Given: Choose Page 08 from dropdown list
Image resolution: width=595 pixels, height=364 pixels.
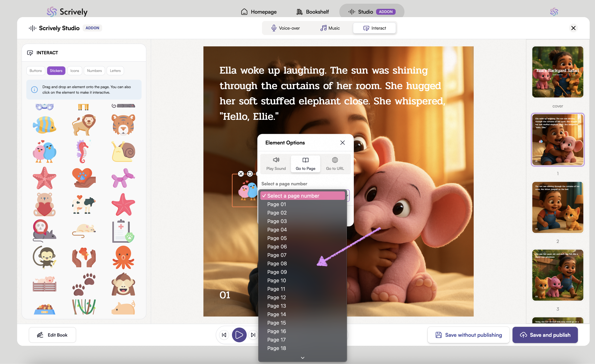Looking at the screenshot, I should (277, 264).
